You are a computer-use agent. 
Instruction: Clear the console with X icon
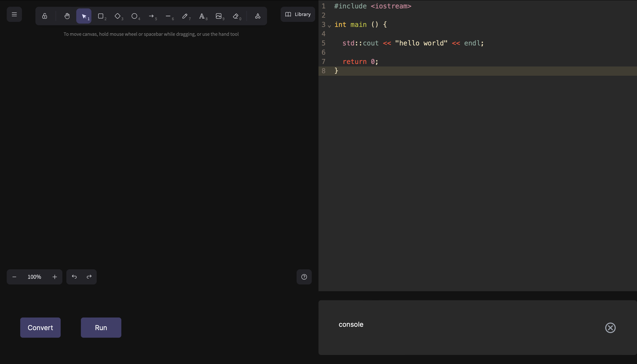pos(610,328)
